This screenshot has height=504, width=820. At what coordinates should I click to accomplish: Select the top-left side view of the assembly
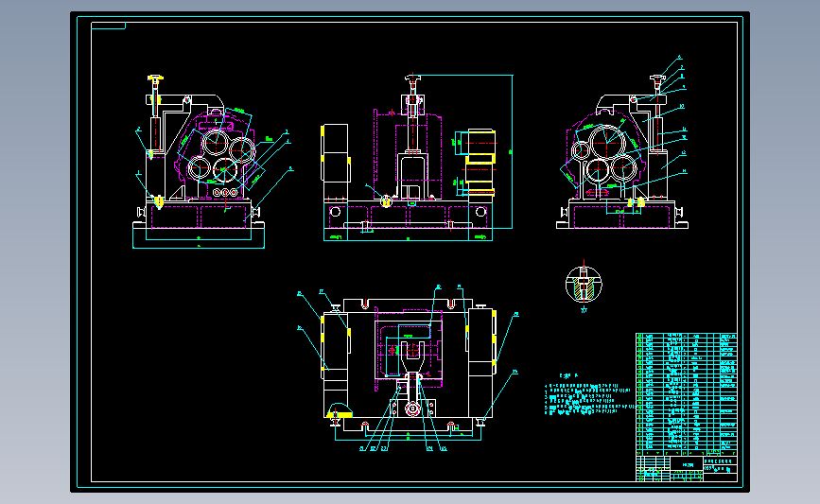214,162
